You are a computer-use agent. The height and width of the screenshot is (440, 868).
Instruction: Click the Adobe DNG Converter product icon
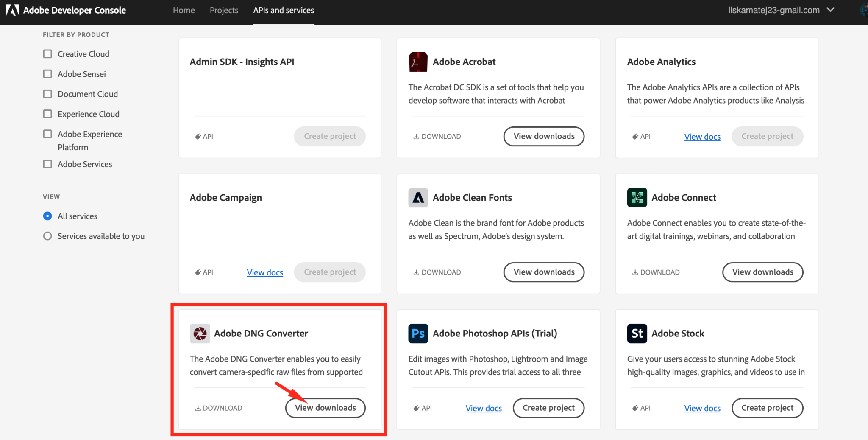click(x=200, y=334)
